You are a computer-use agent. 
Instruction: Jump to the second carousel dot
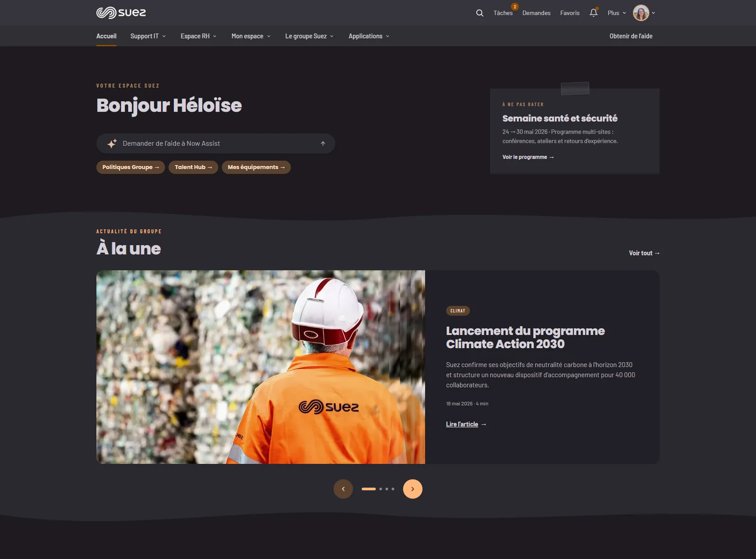coord(381,489)
